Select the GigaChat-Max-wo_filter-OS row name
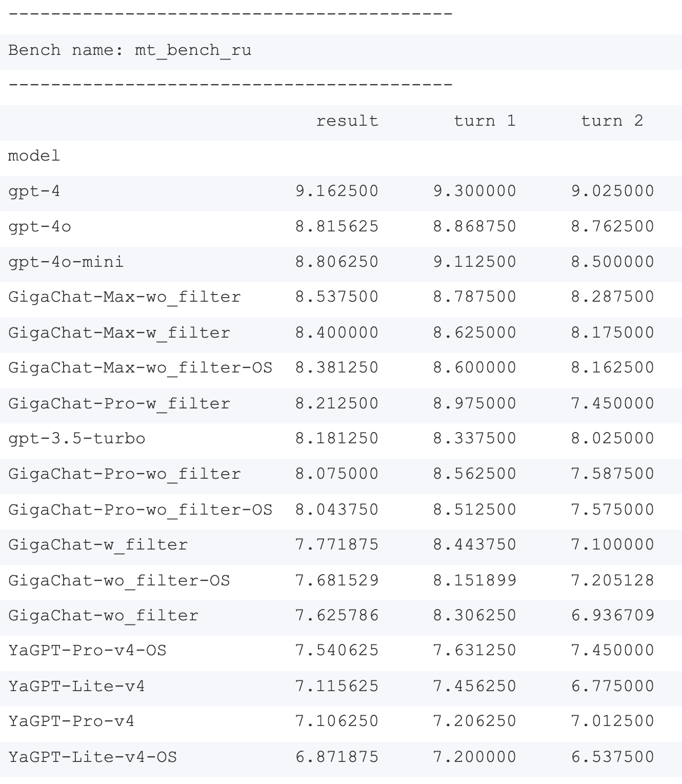Screen dimensions: 682x784 coord(141,368)
